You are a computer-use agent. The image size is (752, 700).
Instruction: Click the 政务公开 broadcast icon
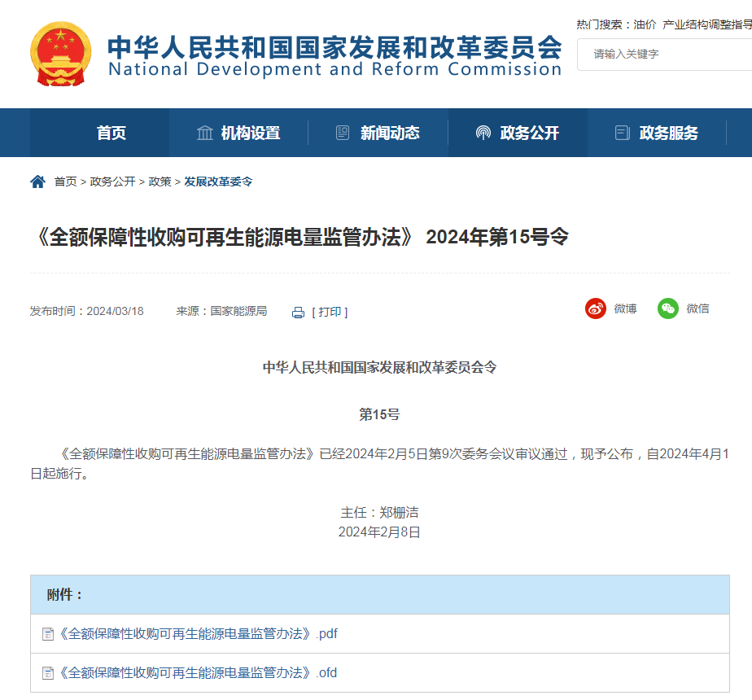[483, 133]
